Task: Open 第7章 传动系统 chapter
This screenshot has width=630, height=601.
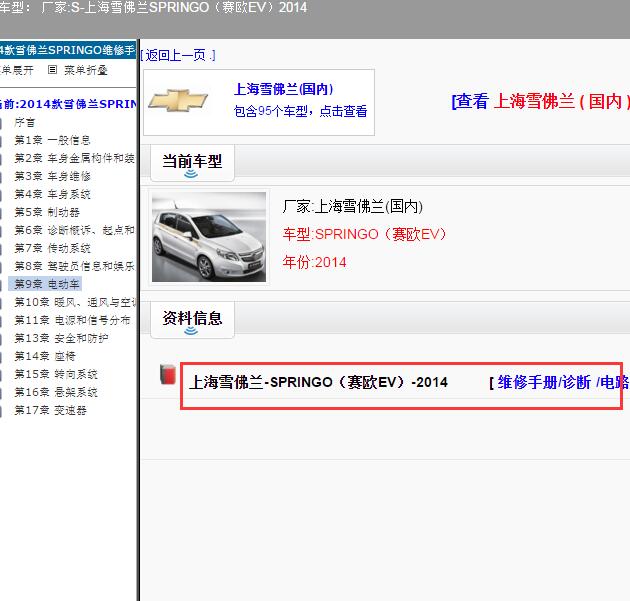Action: pyautogui.click(x=52, y=248)
